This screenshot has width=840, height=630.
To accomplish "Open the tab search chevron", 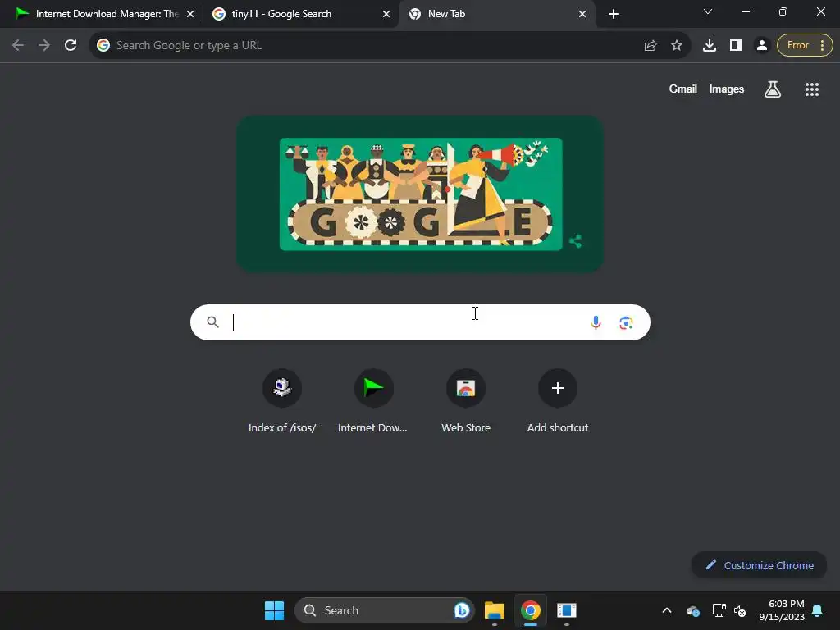I will (x=708, y=11).
